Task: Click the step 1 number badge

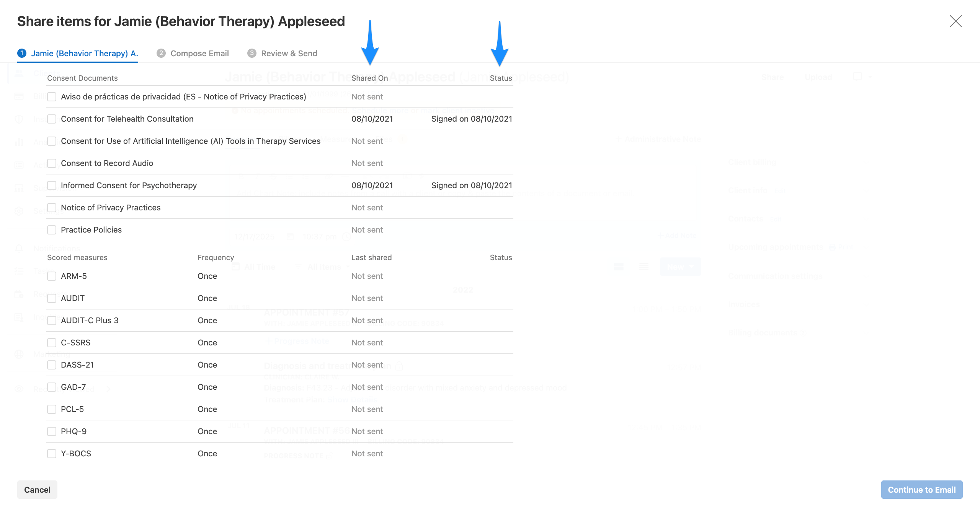Action: coord(22,53)
